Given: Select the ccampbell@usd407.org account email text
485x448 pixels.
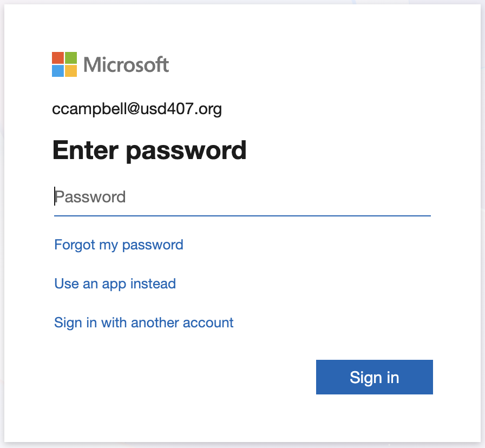Looking at the screenshot, I should coord(137,109).
